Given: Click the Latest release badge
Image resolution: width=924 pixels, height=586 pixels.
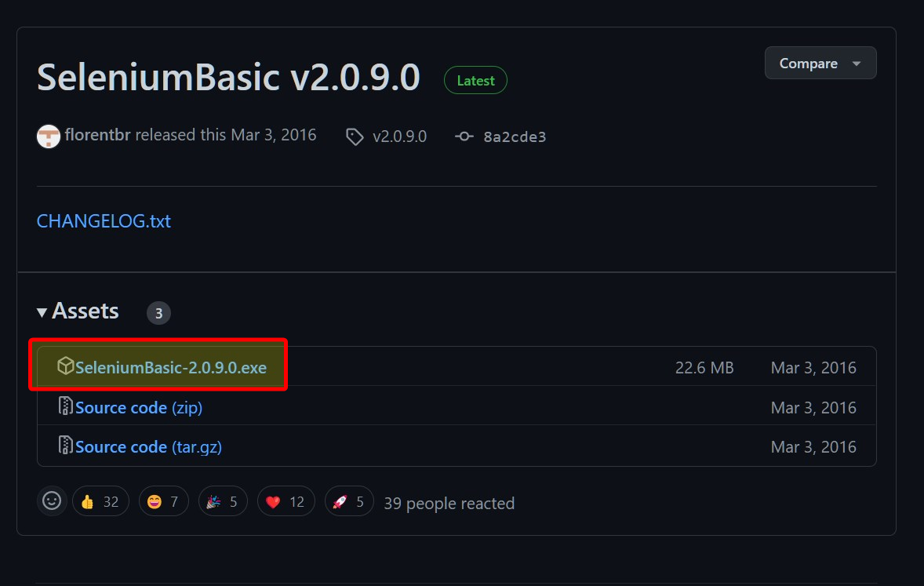Looking at the screenshot, I should [475, 80].
